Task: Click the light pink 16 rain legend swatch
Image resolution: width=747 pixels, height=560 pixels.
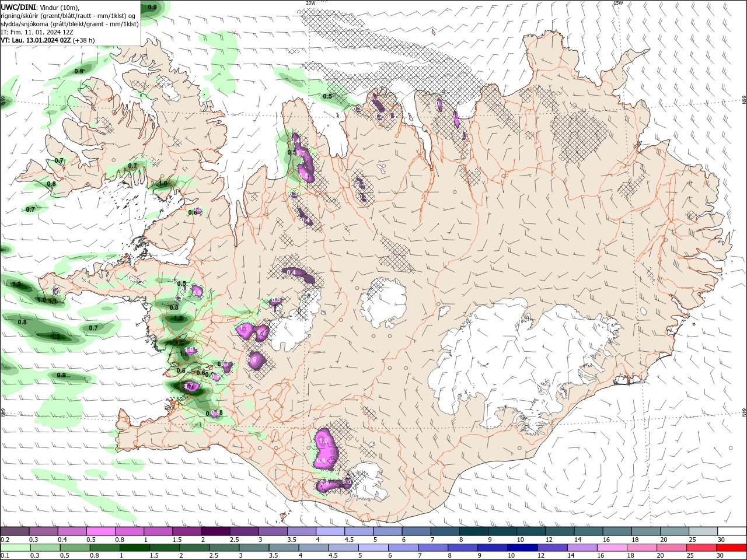Action: 613,548
